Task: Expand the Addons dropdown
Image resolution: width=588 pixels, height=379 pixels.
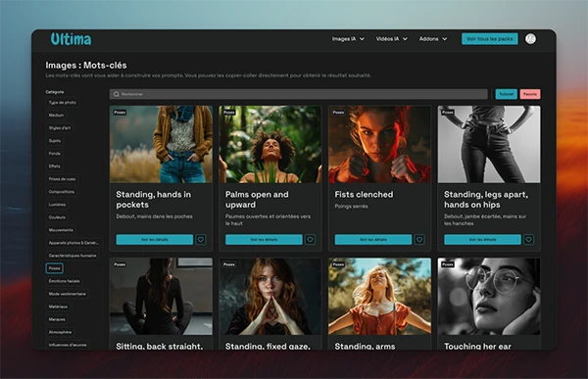Action: point(433,39)
